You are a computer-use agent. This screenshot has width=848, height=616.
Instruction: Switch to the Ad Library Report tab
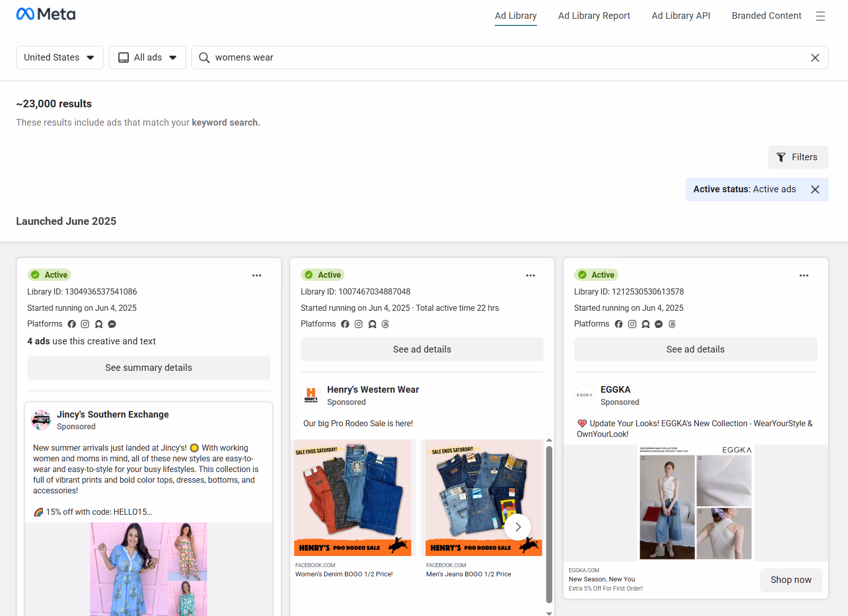pyautogui.click(x=594, y=16)
